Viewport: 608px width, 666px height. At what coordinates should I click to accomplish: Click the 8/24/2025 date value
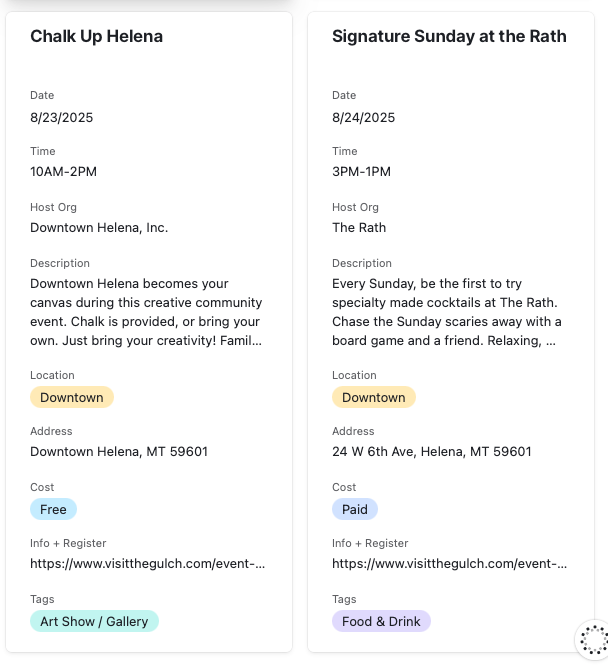(364, 117)
